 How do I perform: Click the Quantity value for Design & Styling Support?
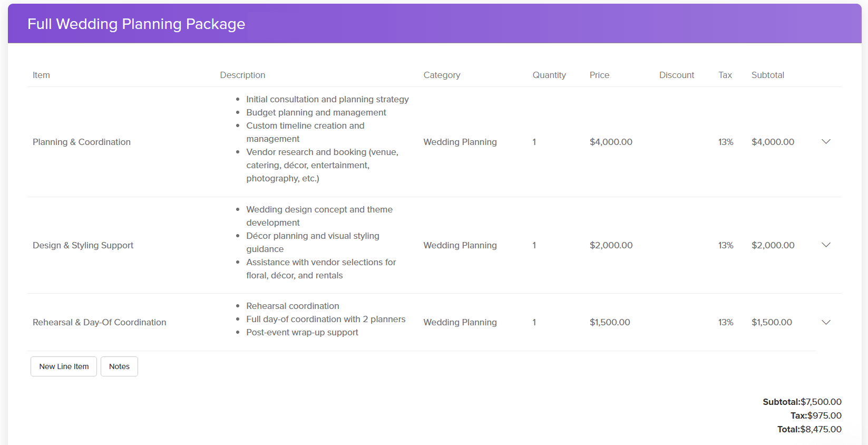tap(534, 245)
